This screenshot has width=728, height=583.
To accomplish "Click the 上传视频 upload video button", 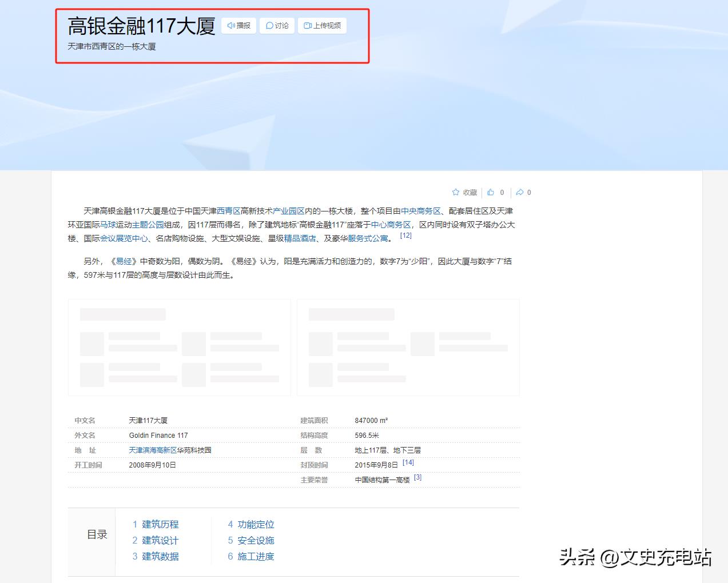I will [322, 26].
